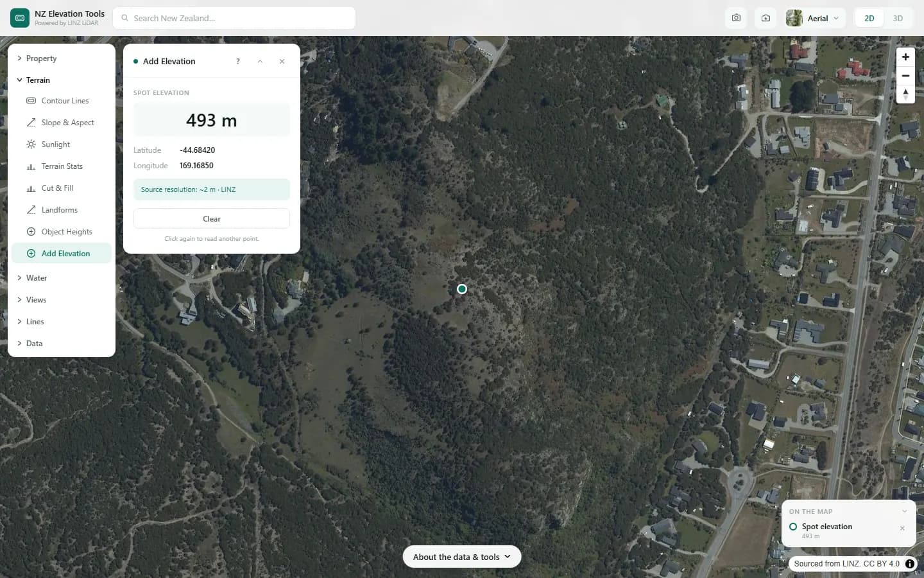
Task: Click the Add Elevation sidebar item
Action: pos(62,254)
